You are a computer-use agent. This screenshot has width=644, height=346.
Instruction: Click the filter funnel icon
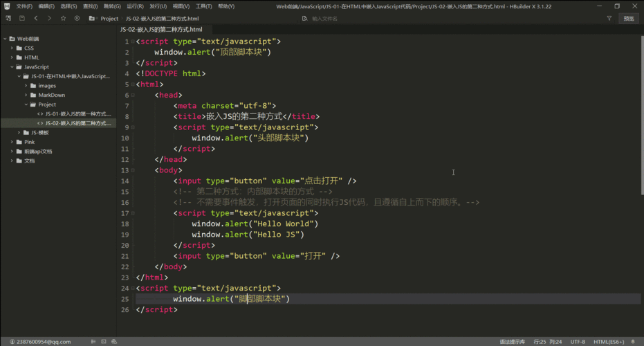pos(609,18)
